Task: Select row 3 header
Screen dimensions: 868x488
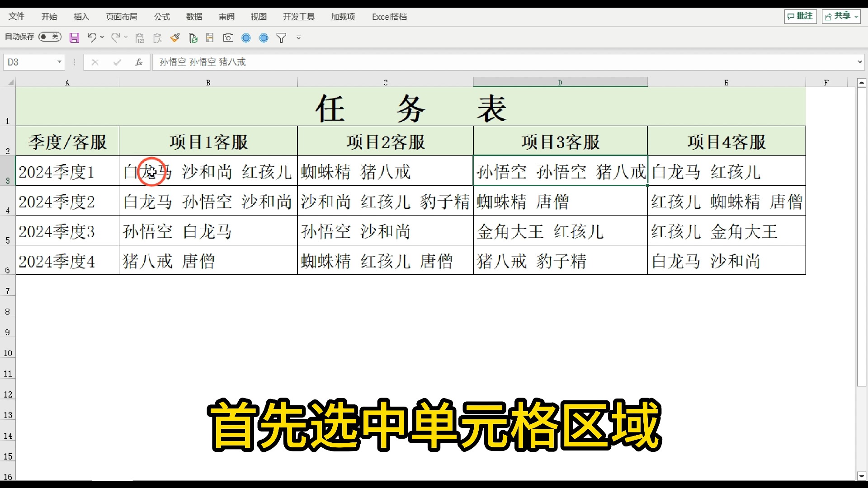Action: (x=8, y=171)
